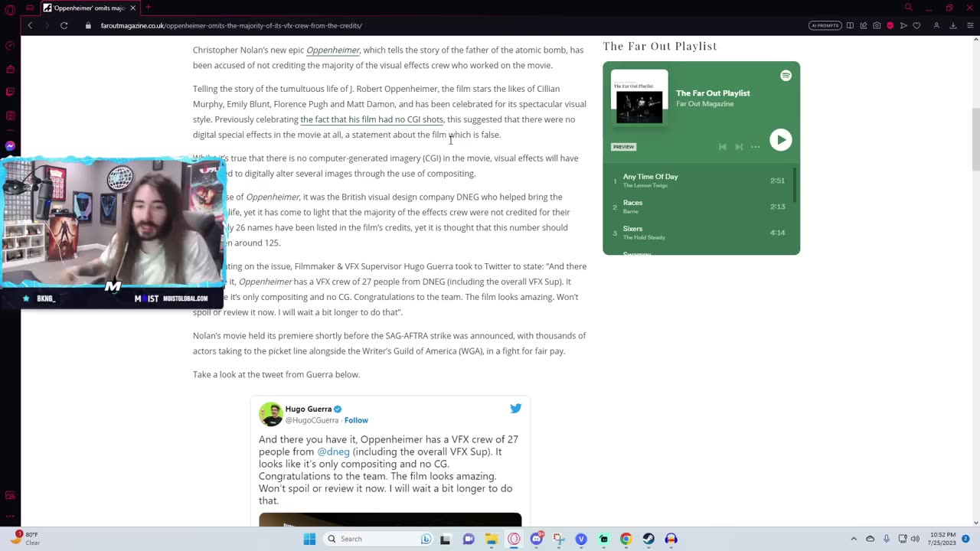980x551 pixels.
Task: Open a new browser tab
Action: pos(149,8)
